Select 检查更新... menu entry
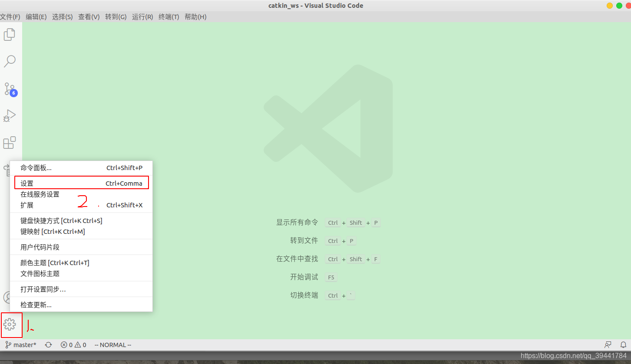 (81, 305)
